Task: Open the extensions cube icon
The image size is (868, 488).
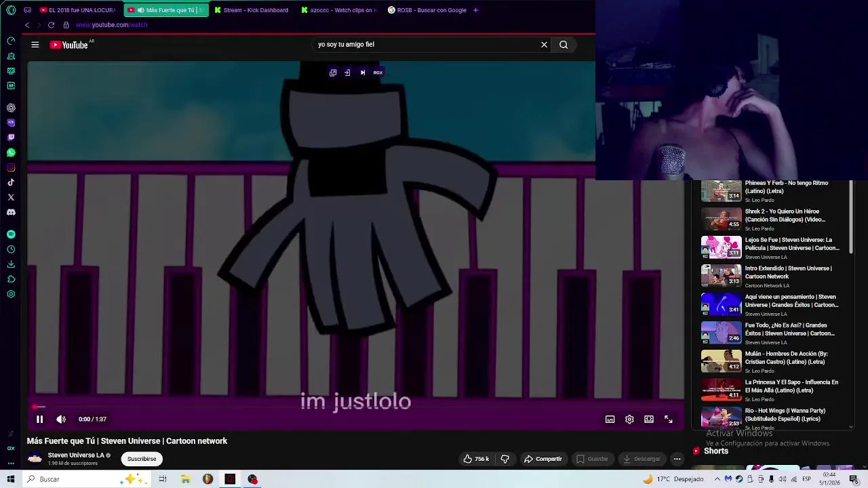Action: (x=11, y=279)
